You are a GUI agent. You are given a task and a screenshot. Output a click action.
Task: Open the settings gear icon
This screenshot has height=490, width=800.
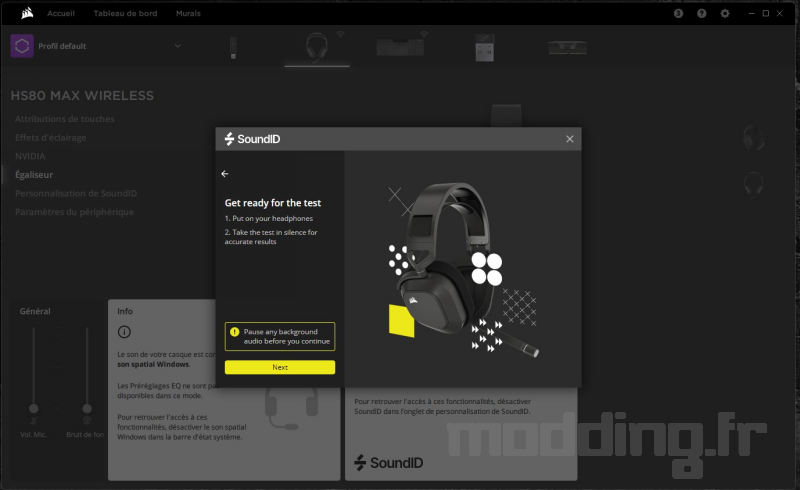pyautogui.click(x=724, y=13)
